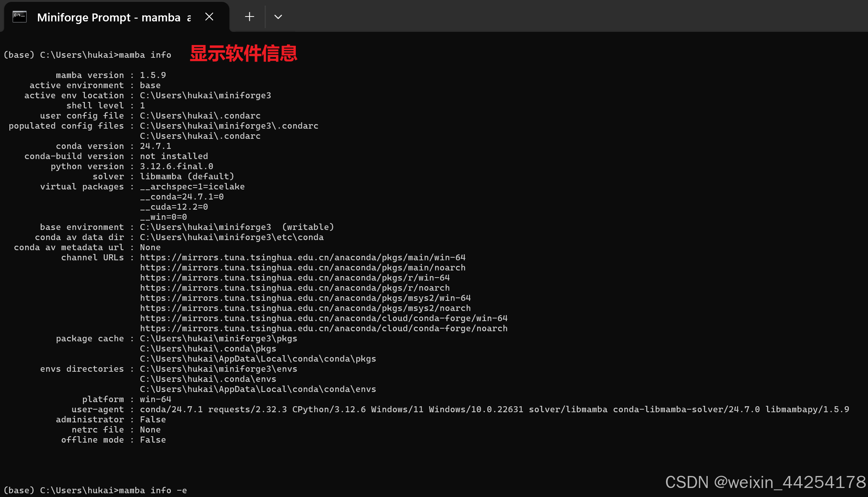Click the user config file path .condarc
This screenshot has height=497, width=868.
click(200, 116)
